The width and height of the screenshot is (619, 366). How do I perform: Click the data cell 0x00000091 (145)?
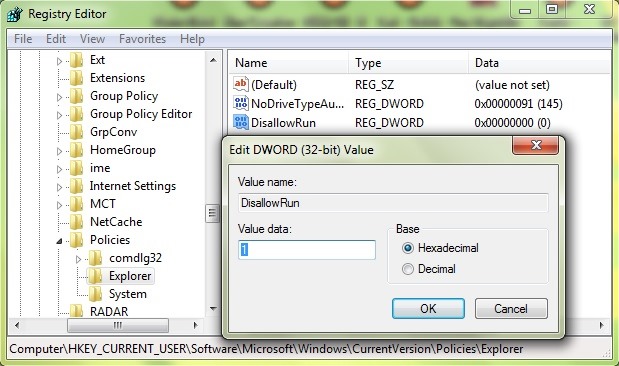518,103
